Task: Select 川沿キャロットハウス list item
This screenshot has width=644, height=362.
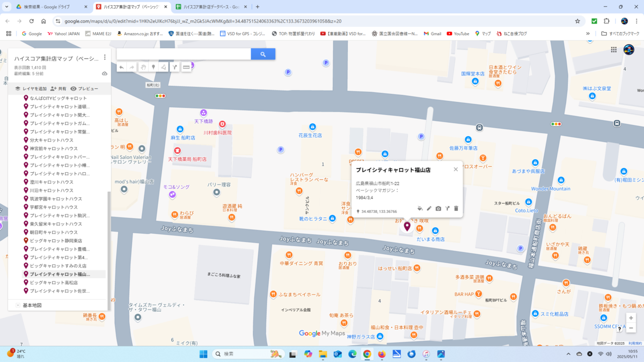Action: pyautogui.click(x=52, y=190)
